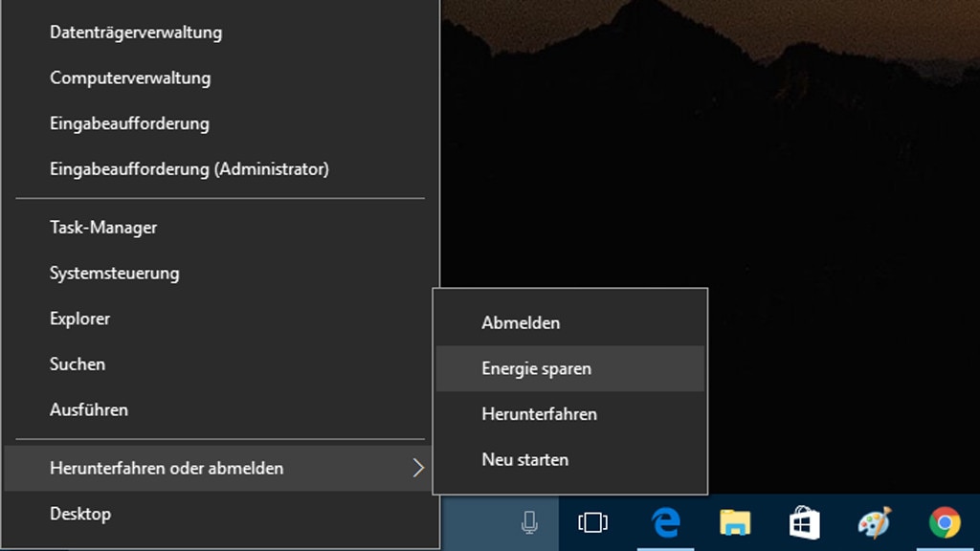Open Task-Manager from the menu

tap(103, 228)
